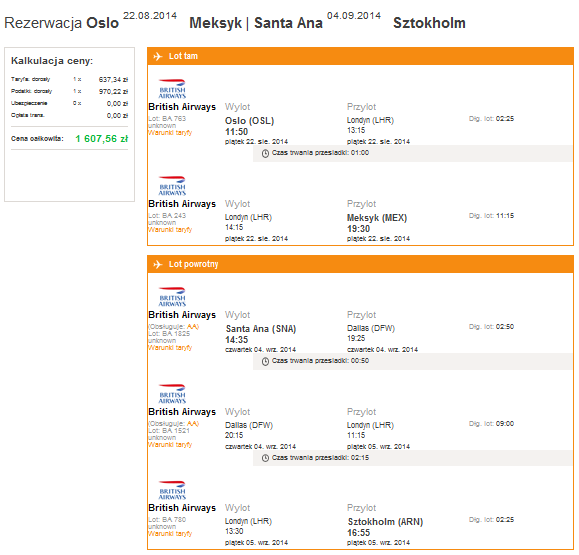Click clock icon by 00:50 layover time
This screenshot has height=555, width=579.
tap(265, 362)
